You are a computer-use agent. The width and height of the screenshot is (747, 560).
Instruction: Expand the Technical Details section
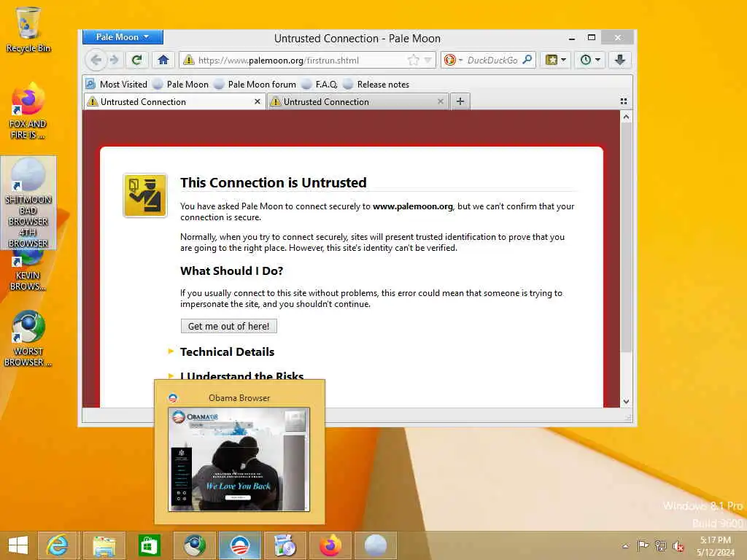(228, 352)
